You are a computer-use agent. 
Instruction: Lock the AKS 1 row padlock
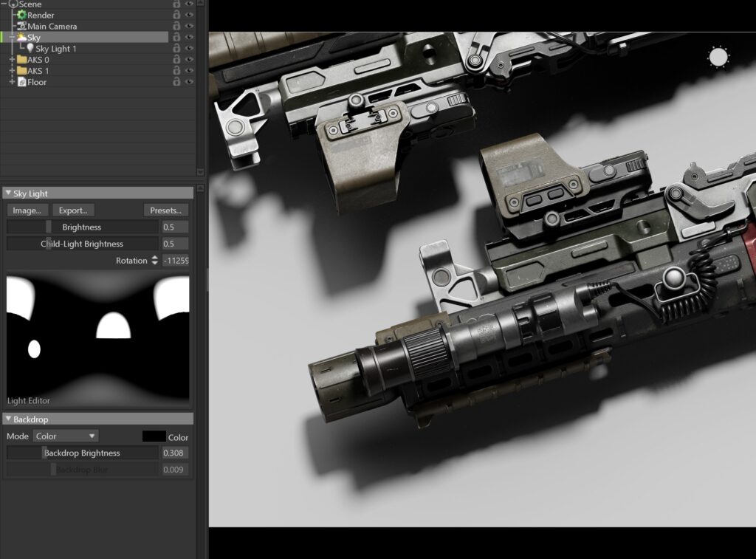point(176,70)
